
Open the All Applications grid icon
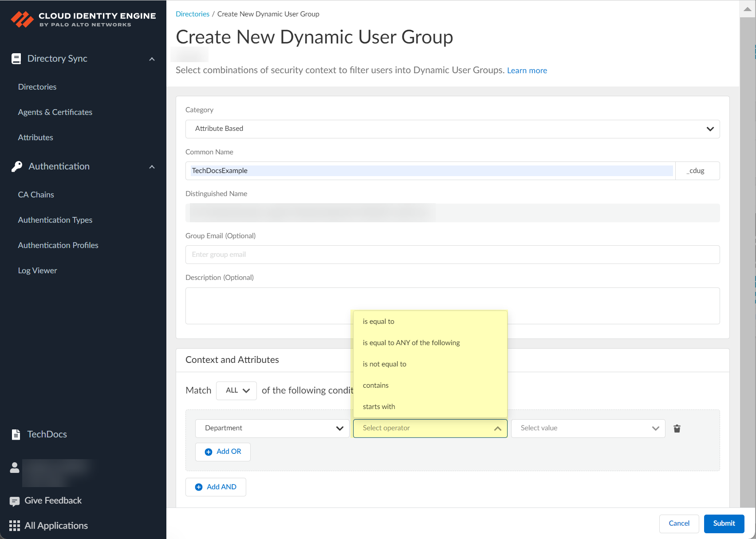coord(15,526)
